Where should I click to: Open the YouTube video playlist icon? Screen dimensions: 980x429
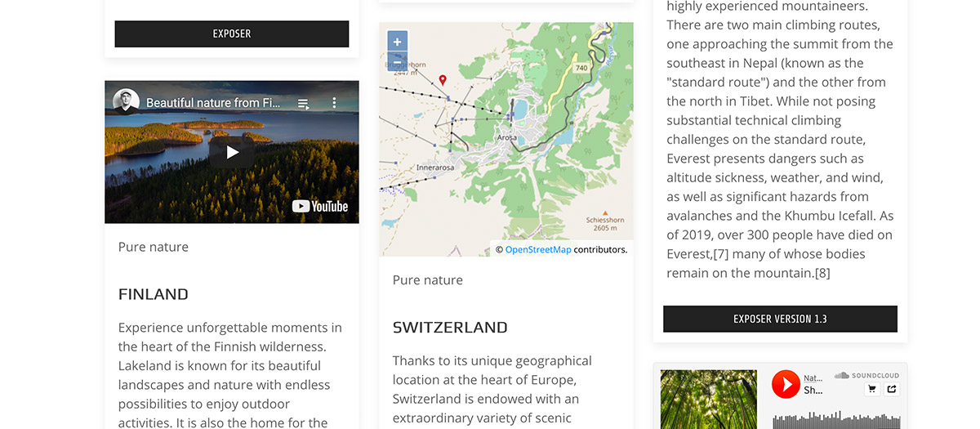[303, 103]
